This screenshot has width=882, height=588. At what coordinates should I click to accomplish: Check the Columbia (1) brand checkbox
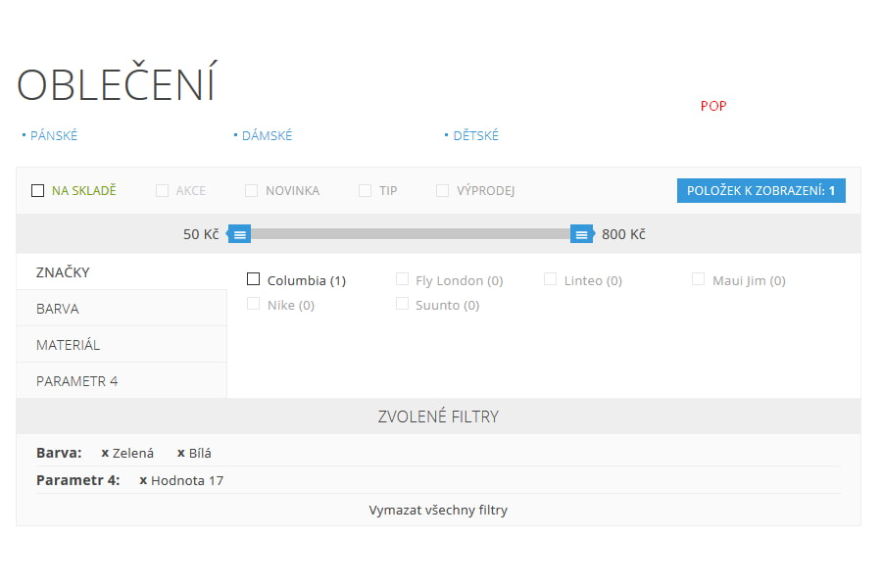pyautogui.click(x=253, y=279)
